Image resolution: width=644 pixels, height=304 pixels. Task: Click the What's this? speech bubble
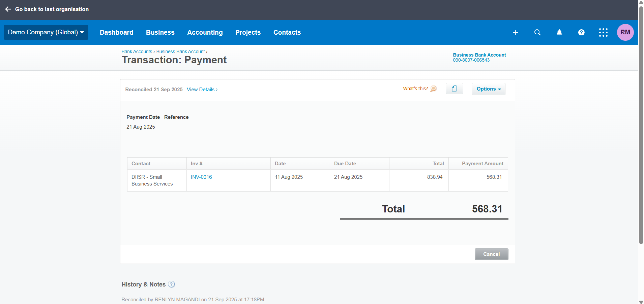coord(434,89)
